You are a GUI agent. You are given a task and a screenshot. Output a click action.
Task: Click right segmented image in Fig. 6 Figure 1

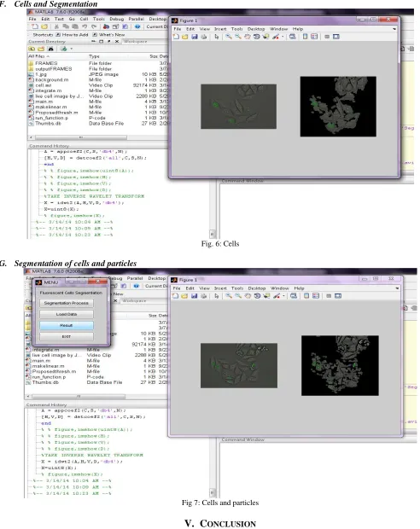(338, 107)
